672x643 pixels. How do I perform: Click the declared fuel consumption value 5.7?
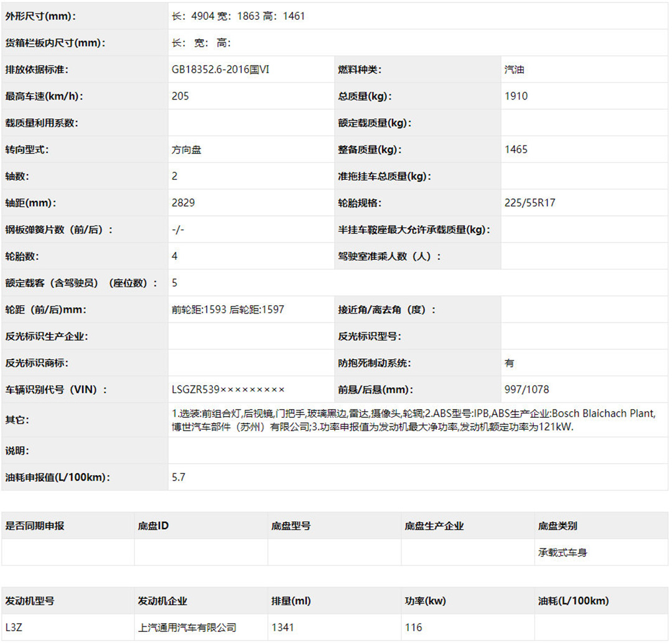coord(179,478)
